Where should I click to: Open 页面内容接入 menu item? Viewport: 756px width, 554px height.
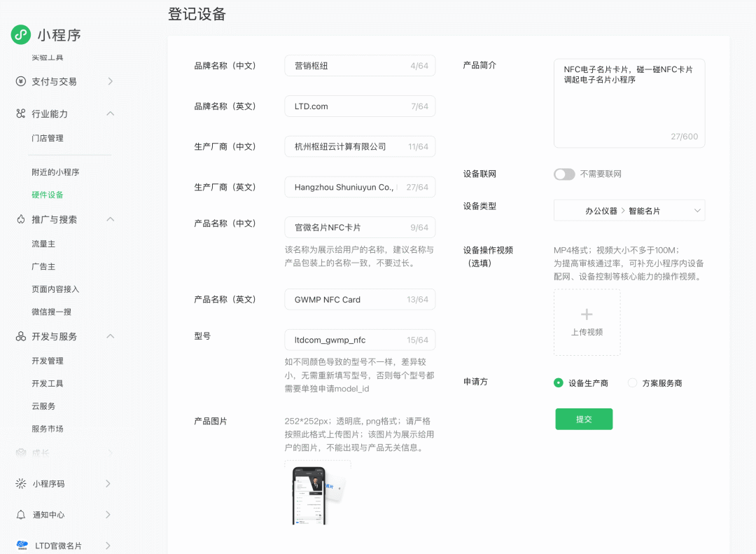click(55, 289)
